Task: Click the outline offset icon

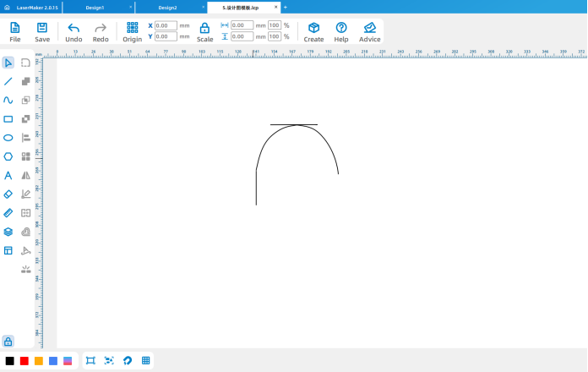Action: [x=25, y=232]
